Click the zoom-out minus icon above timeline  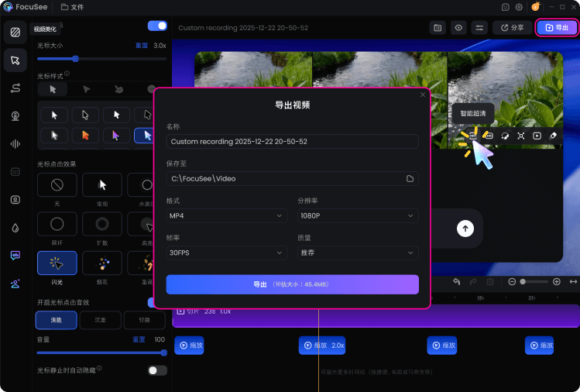coord(512,282)
